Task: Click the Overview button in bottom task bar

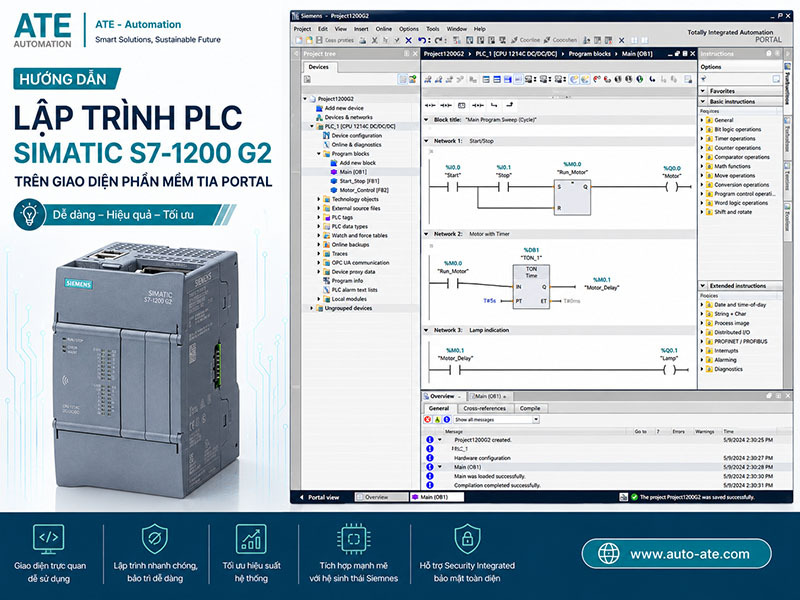Action: [382, 497]
